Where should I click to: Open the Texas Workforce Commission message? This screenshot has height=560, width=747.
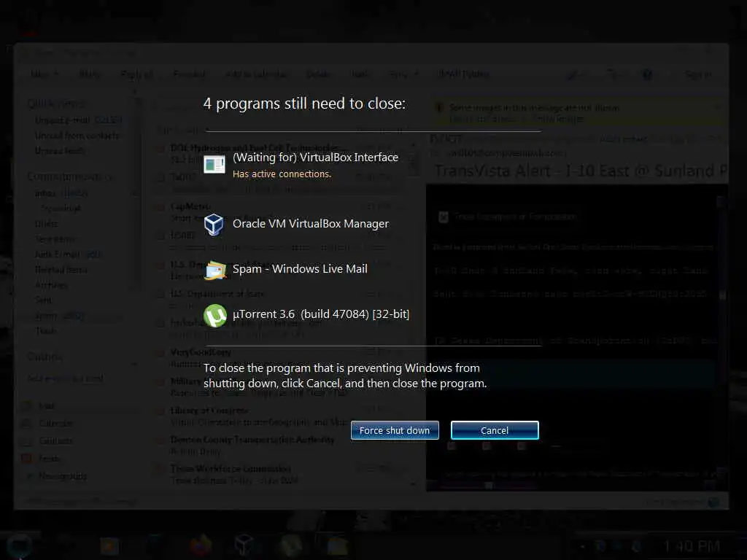point(281,474)
